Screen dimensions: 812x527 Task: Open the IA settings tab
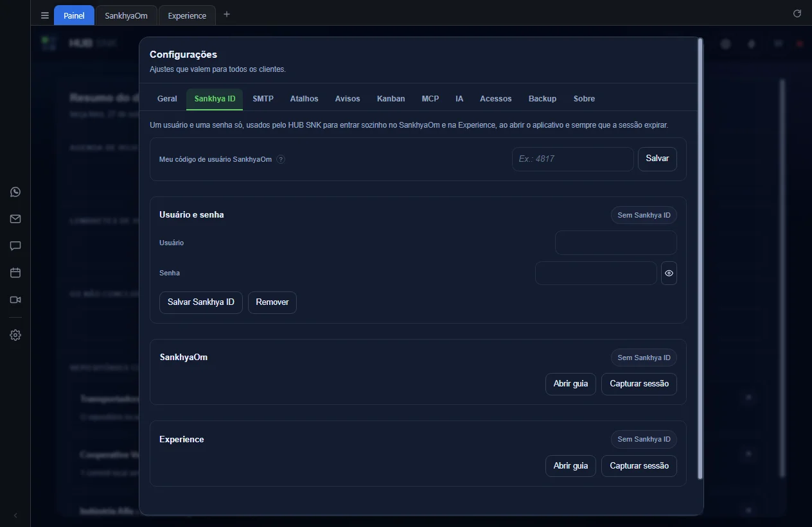[x=459, y=99]
